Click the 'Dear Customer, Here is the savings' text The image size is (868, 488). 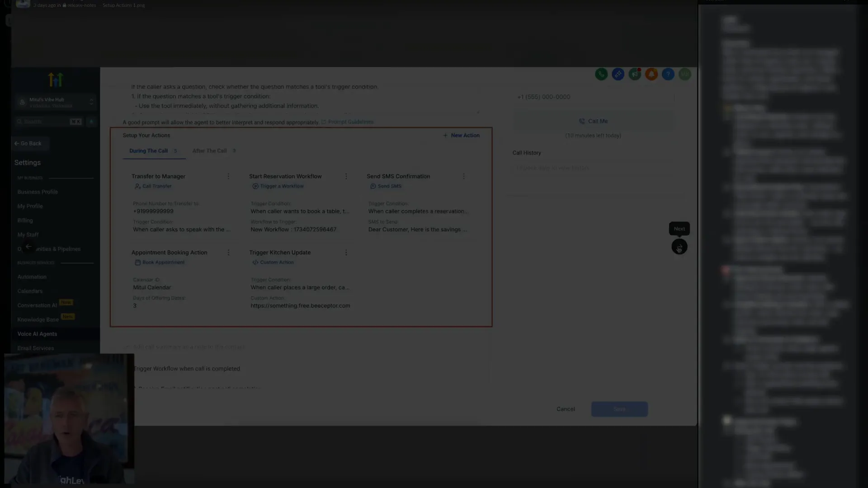click(x=418, y=230)
